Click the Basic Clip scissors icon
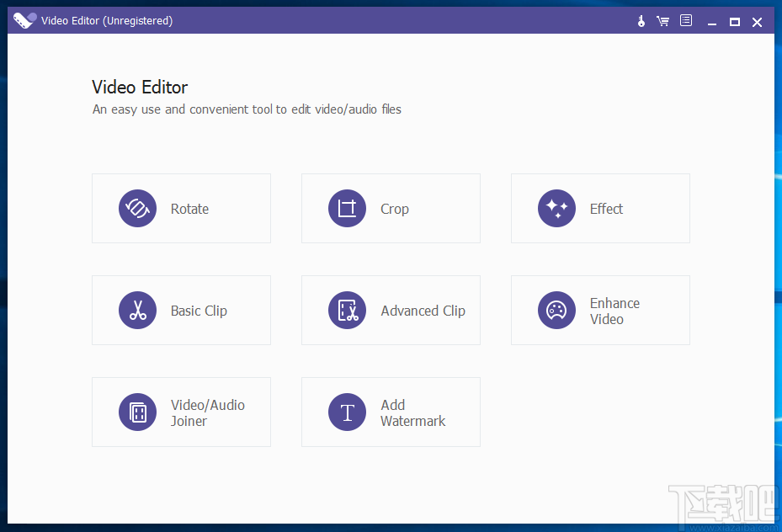The width and height of the screenshot is (782, 532). pos(138,310)
